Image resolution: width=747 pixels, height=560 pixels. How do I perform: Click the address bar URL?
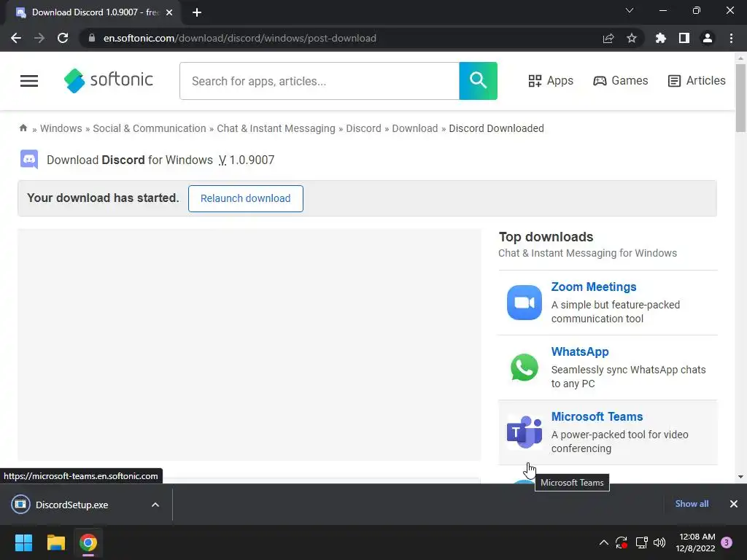(239, 38)
